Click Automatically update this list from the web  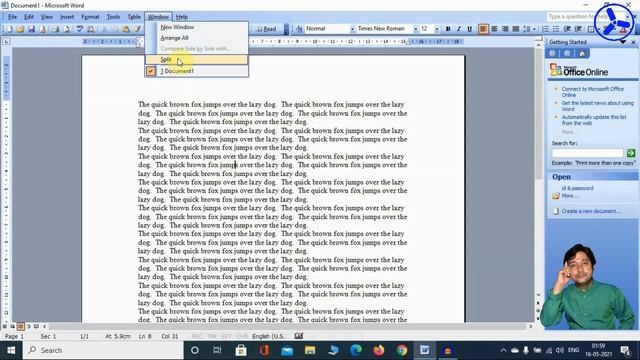click(x=594, y=120)
